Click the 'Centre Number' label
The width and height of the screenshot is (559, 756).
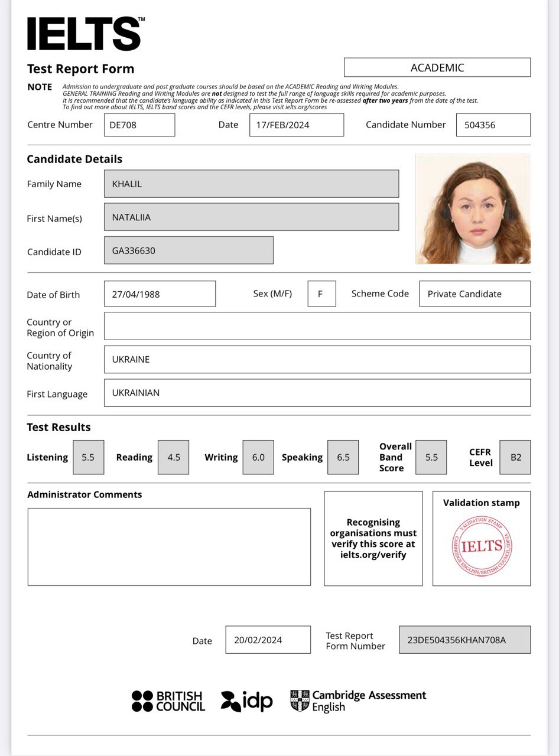(x=60, y=125)
